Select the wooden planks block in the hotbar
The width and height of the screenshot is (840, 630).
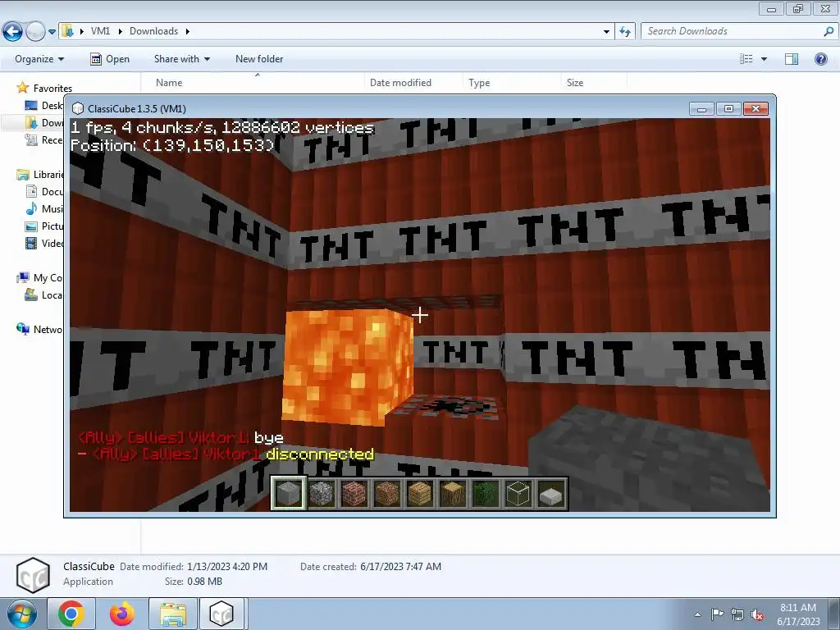point(419,493)
